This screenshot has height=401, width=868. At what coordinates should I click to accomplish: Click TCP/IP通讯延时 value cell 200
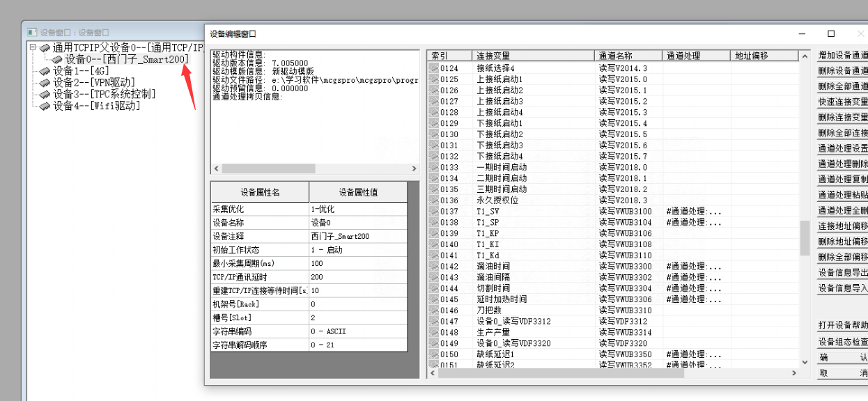tap(358, 277)
